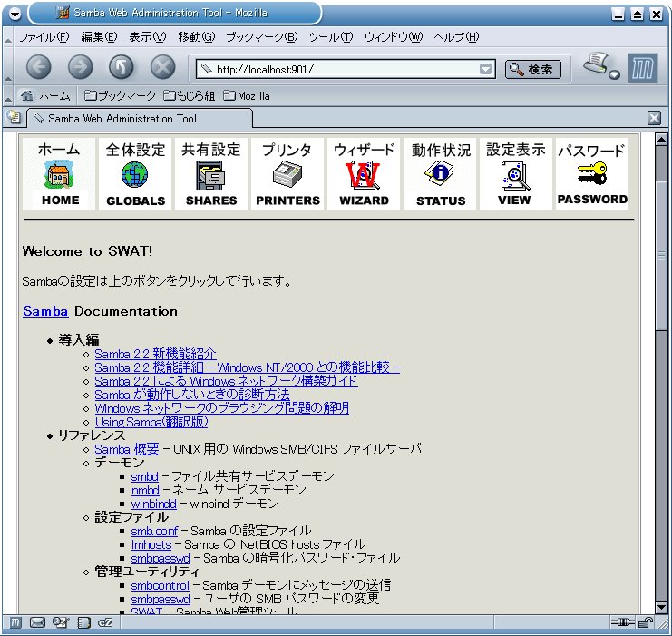This screenshot has width=672, height=636.
Task: Reload the page with Reload button
Action: 121,67
